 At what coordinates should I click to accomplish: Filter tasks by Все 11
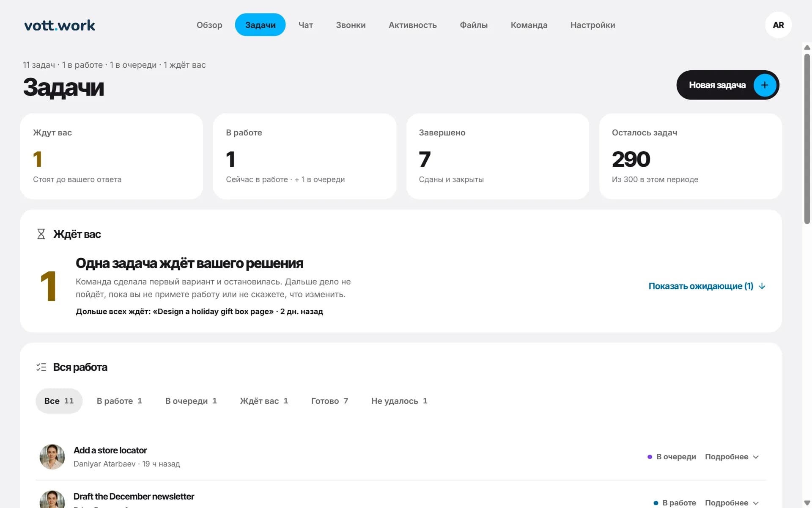click(59, 401)
